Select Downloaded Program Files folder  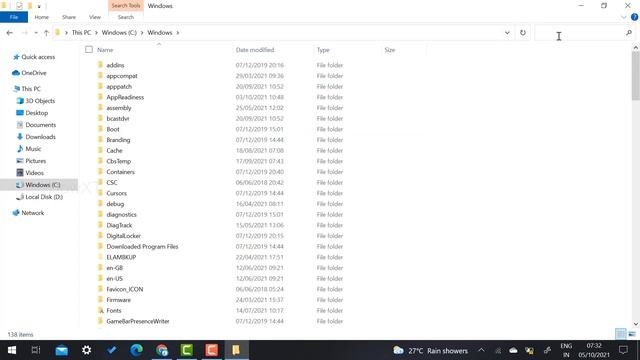(x=142, y=247)
